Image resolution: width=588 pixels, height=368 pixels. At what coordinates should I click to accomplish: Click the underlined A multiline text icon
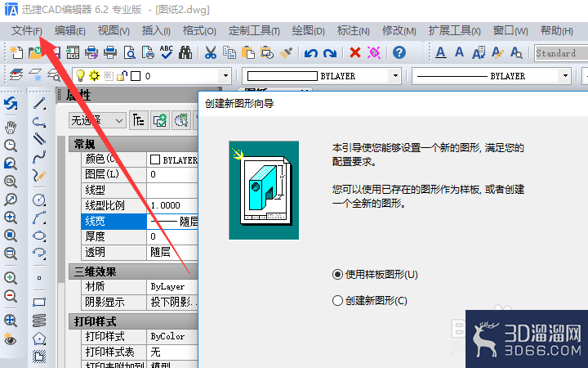[441, 52]
